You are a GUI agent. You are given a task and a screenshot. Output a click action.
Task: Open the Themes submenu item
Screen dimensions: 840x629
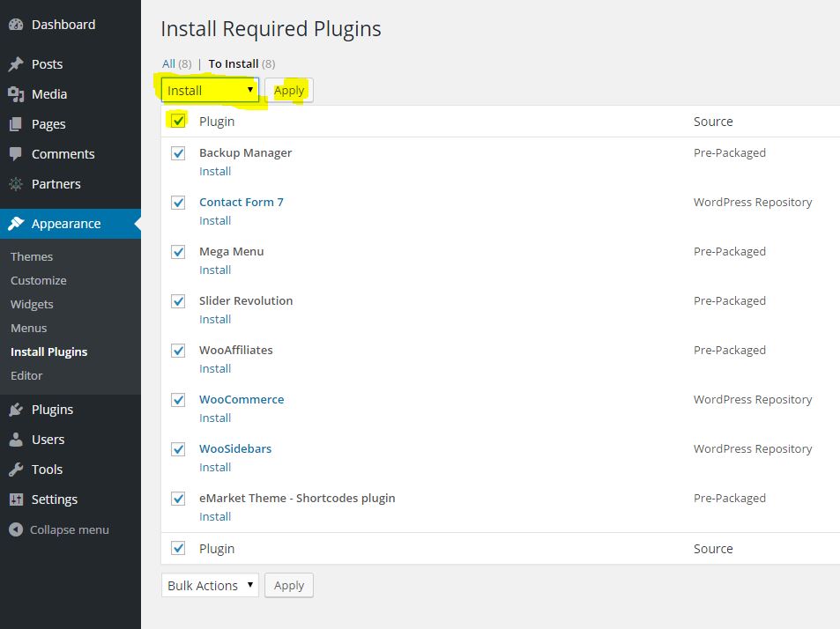[x=32, y=256]
